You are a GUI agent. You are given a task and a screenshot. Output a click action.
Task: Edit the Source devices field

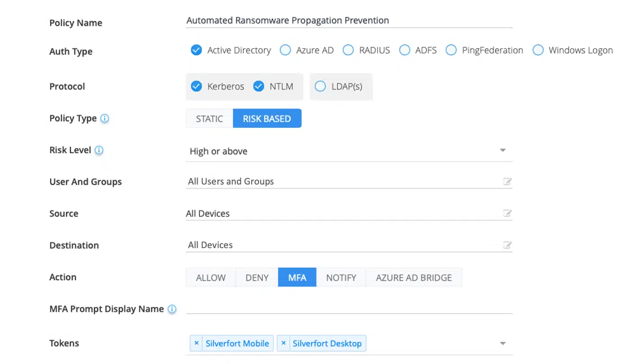(507, 213)
